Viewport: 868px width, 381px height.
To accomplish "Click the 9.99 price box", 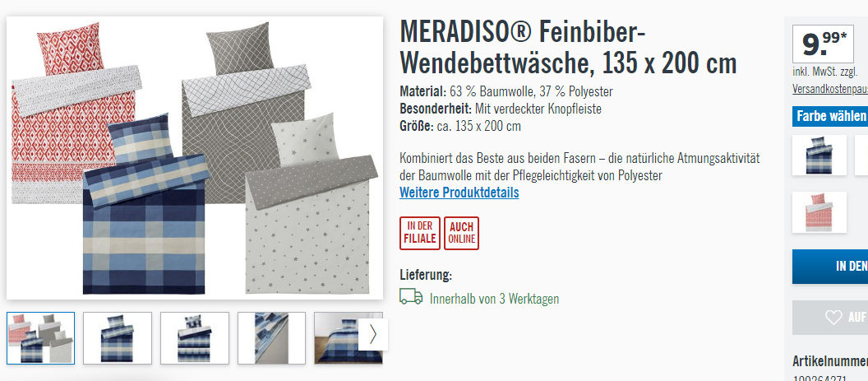I will pos(823,44).
